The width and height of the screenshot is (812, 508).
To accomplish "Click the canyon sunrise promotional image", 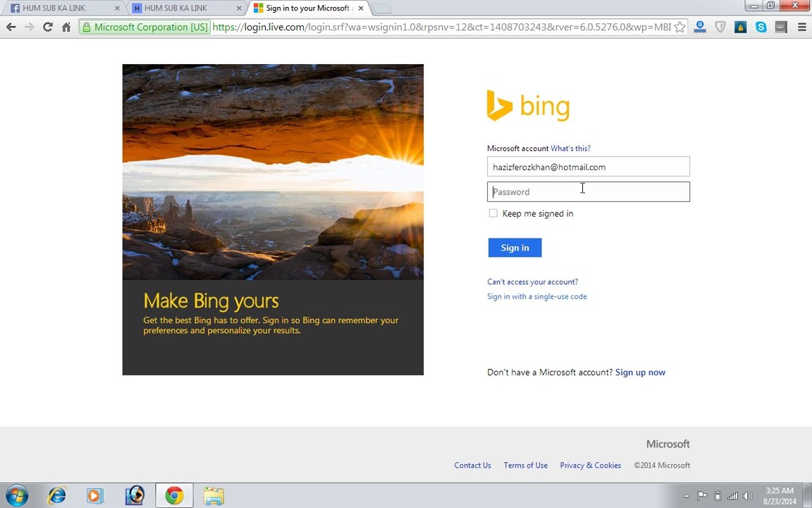I will click(x=273, y=172).
